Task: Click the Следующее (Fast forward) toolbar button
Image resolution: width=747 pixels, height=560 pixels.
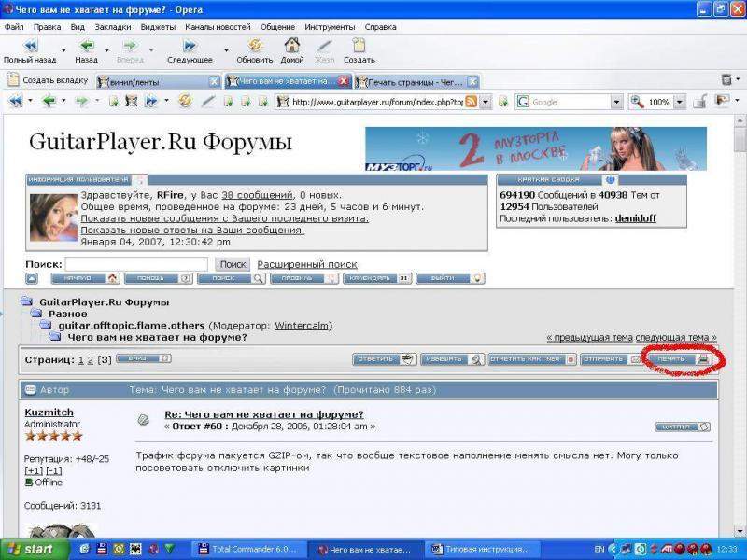Action: click(190, 51)
